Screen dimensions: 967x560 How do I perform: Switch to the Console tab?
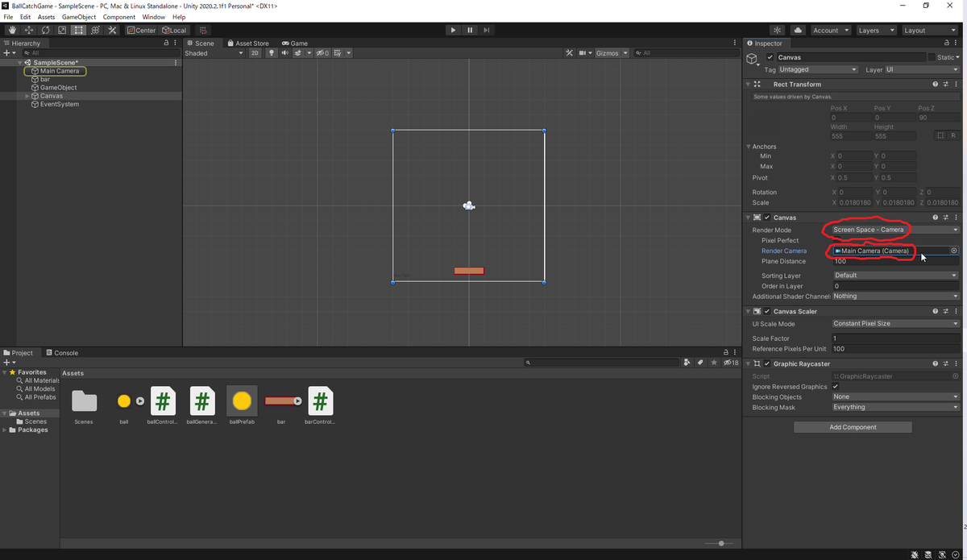[62, 353]
